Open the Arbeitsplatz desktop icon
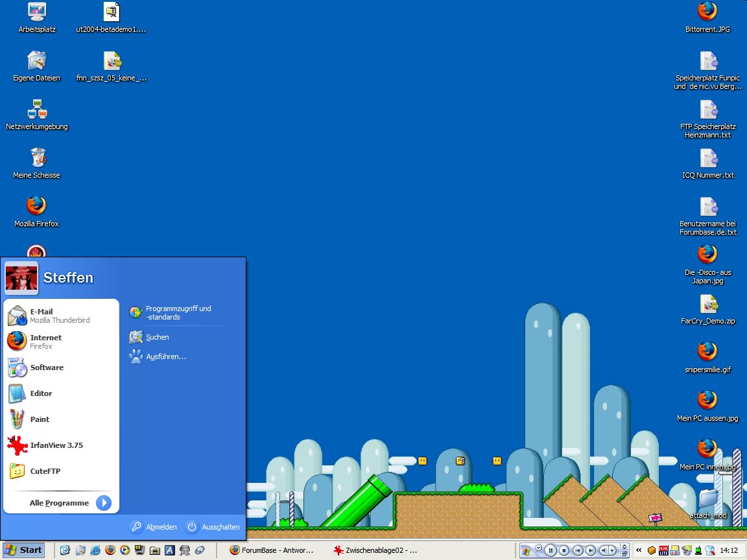 [x=37, y=17]
